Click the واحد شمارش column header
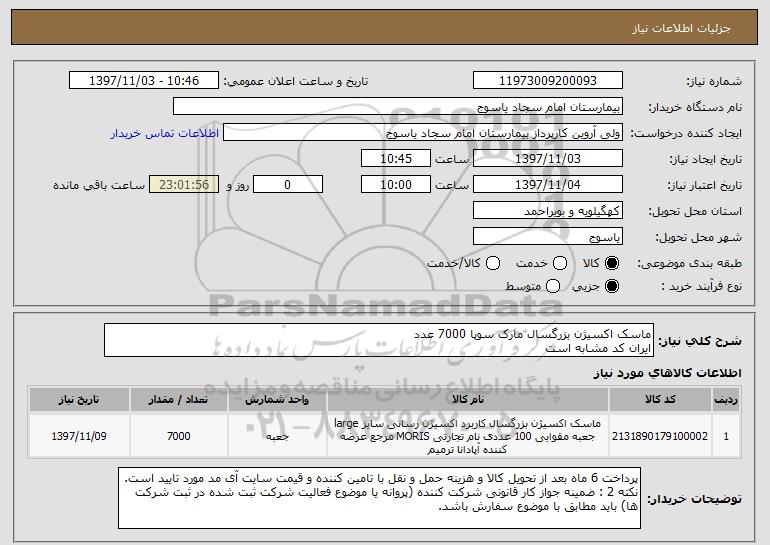 click(277, 400)
